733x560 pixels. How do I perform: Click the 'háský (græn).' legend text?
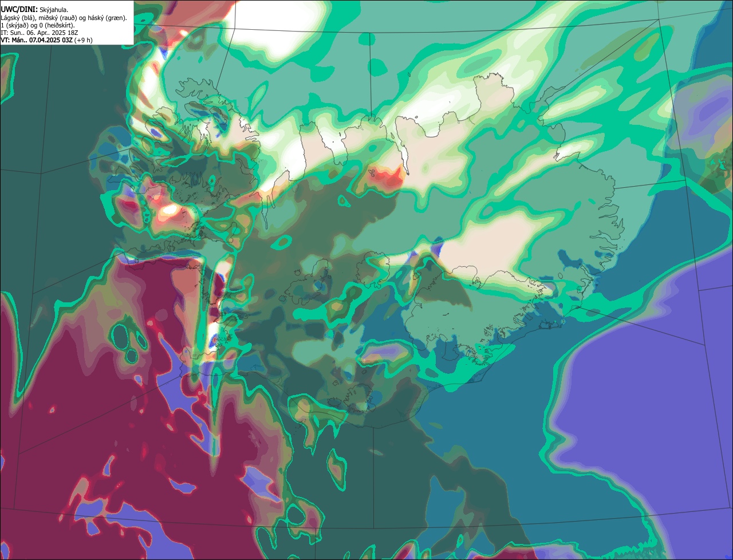tap(107, 18)
